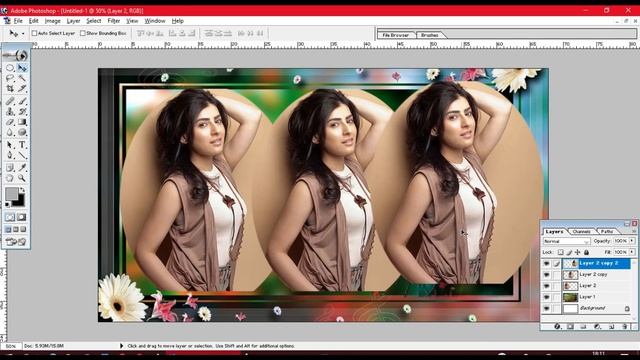Image resolution: width=640 pixels, height=360 pixels.
Task: Create new adjustment layer in Layers panel
Action: (597, 327)
